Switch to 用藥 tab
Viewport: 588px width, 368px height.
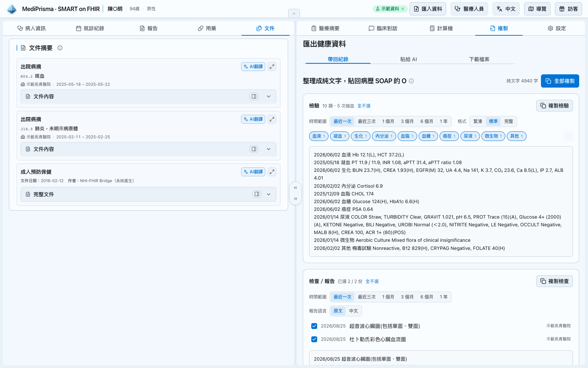(207, 28)
